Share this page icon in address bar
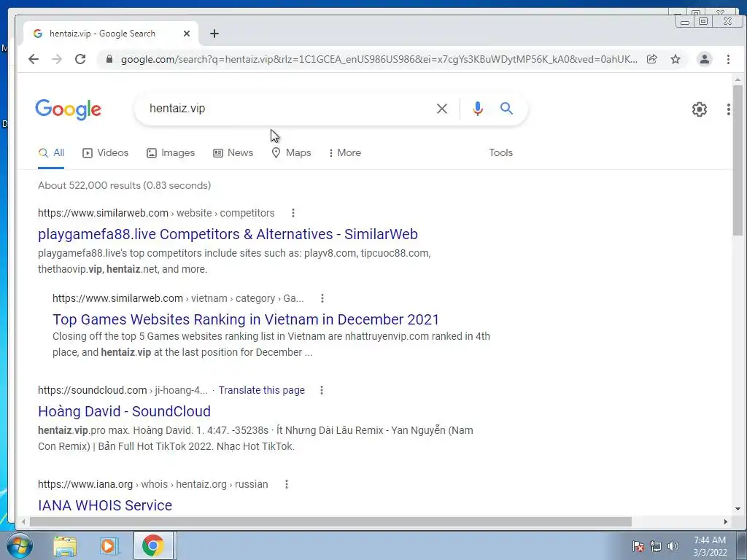Viewport: 747px width, 560px height. [651, 59]
